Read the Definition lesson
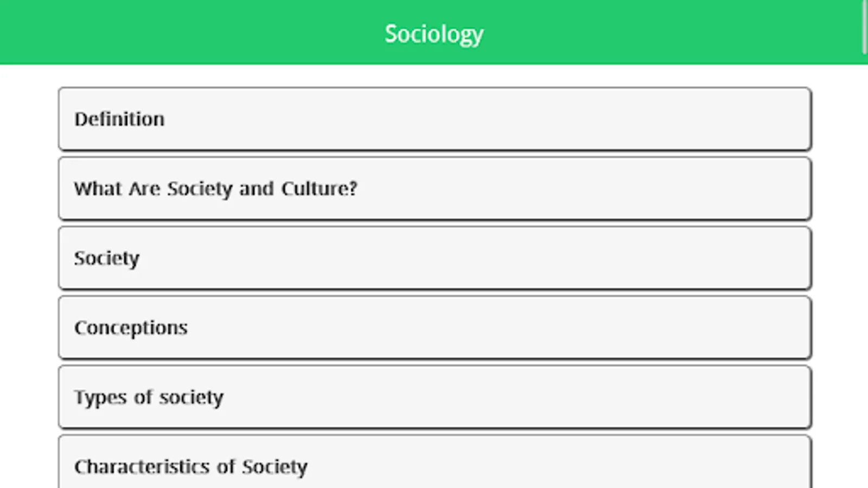 pos(435,119)
